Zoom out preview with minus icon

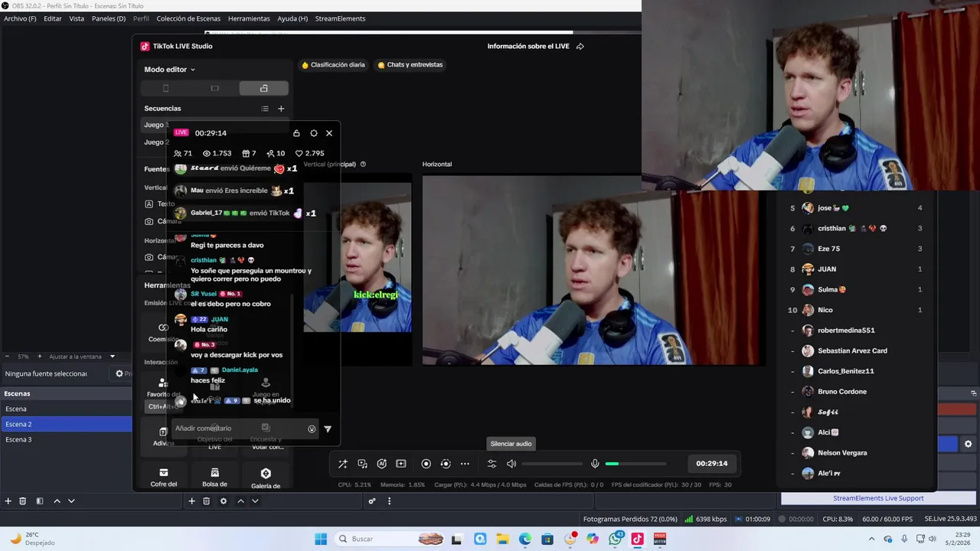(x=7, y=357)
